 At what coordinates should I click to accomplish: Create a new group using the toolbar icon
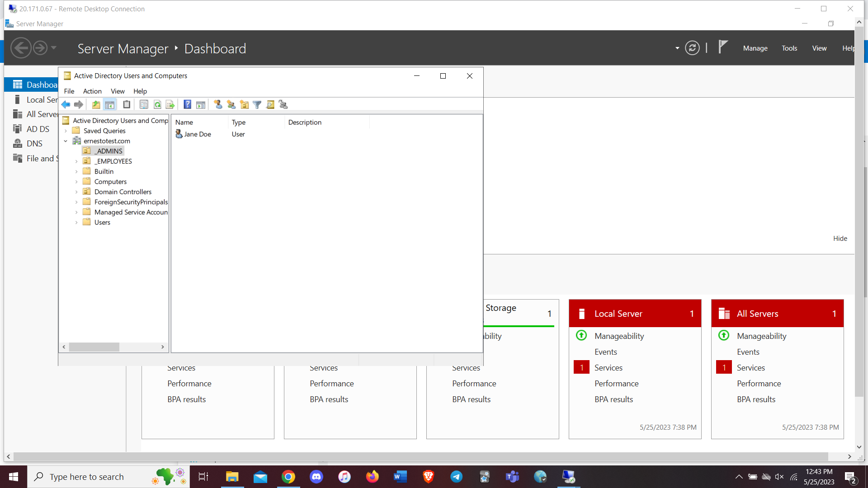(231, 104)
